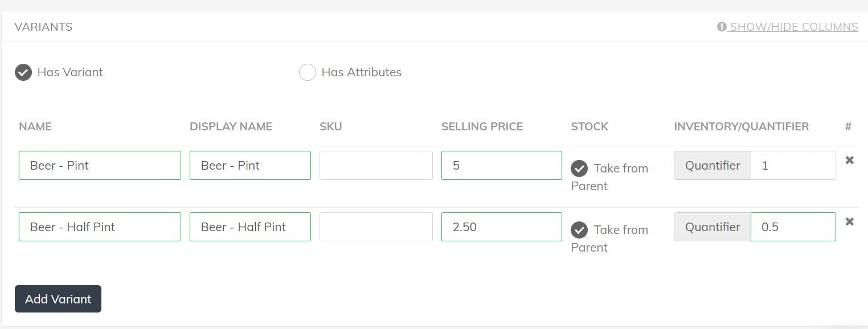Screen dimensions: 868x329
Task: Toggle the Quantifier mode on the first variant row
Action: pos(712,165)
